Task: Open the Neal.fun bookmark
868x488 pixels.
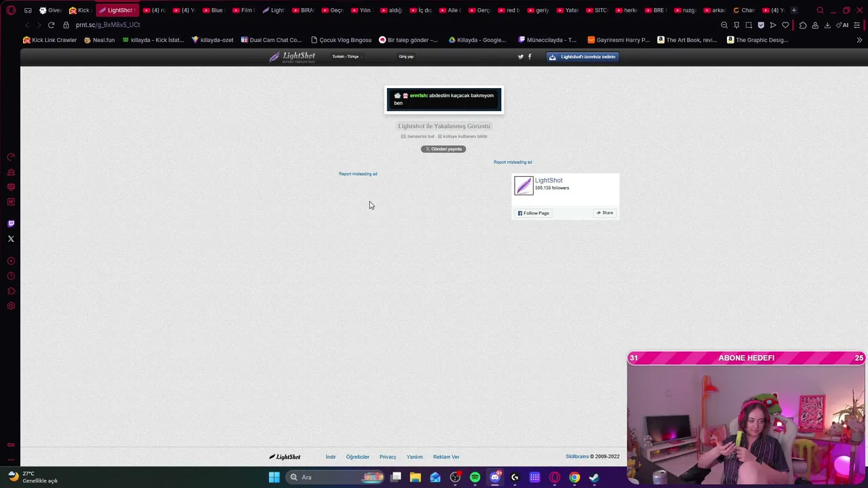Action: pyautogui.click(x=99, y=40)
